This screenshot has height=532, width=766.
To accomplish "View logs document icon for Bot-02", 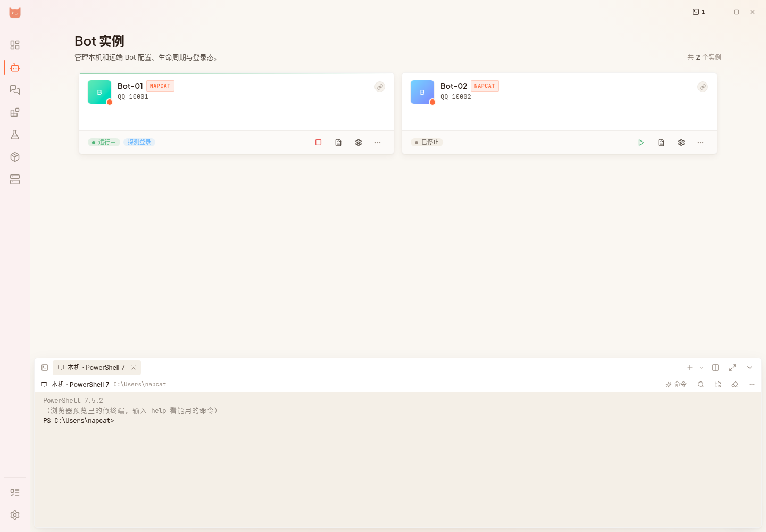I will click(661, 143).
